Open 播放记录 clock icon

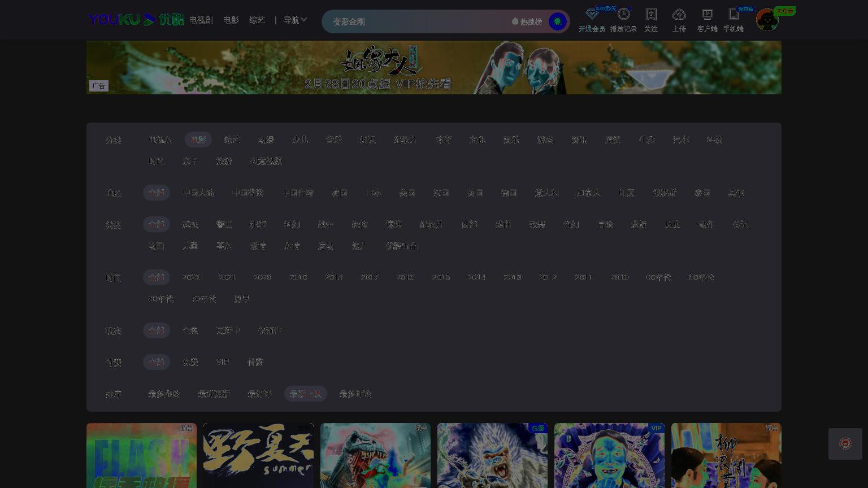623,14
